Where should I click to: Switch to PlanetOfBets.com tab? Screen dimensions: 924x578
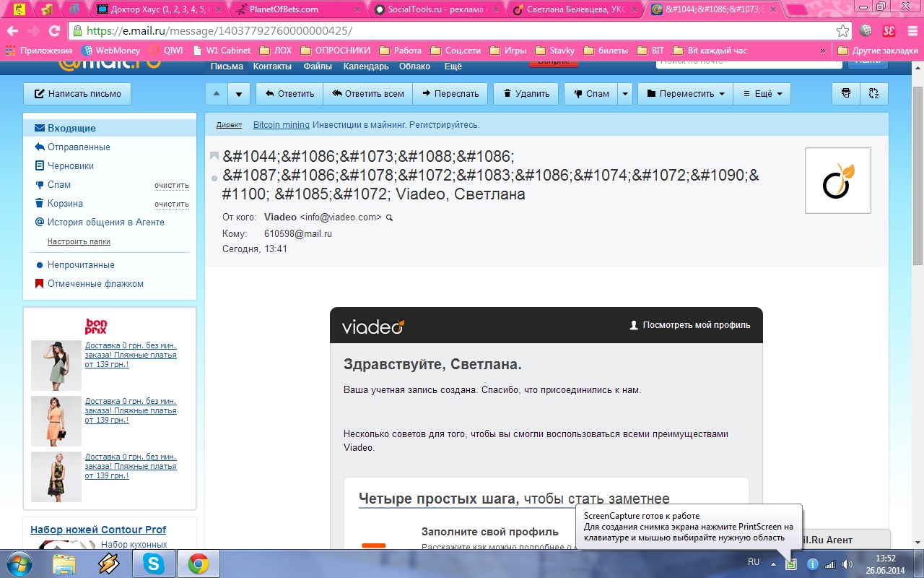click(297, 9)
